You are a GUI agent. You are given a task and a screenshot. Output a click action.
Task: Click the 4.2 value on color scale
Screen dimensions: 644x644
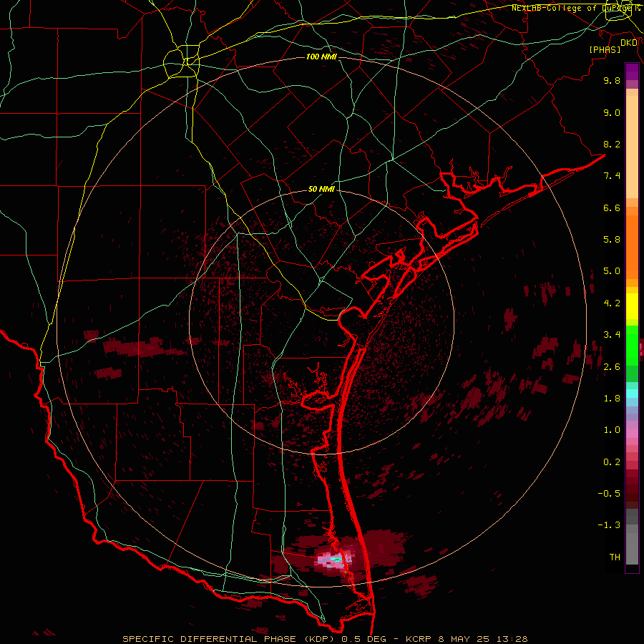click(x=612, y=303)
